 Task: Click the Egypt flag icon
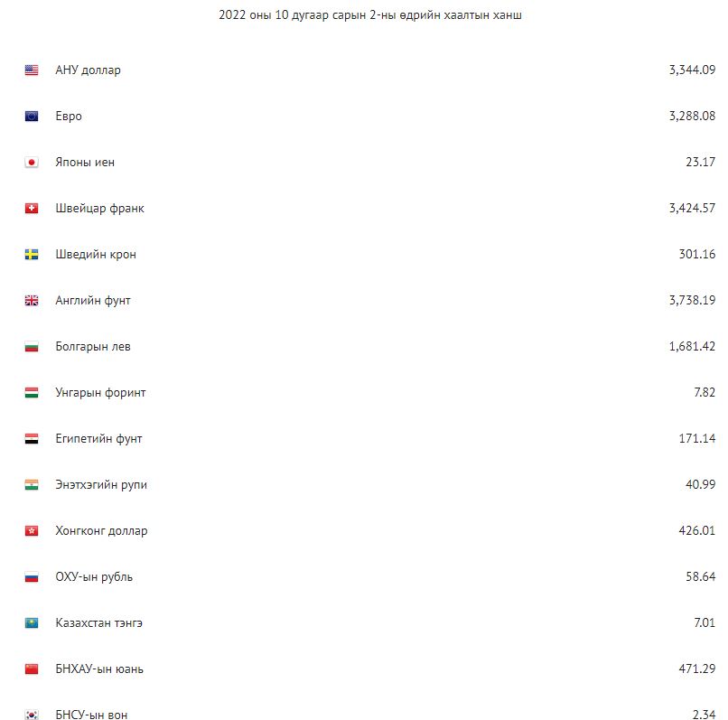click(x=32, y=439)
